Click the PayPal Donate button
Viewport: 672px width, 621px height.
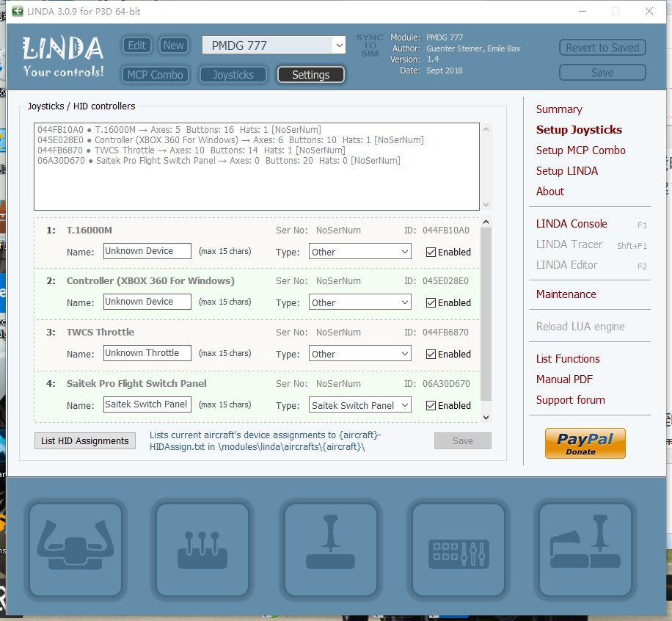coord(585,443)
